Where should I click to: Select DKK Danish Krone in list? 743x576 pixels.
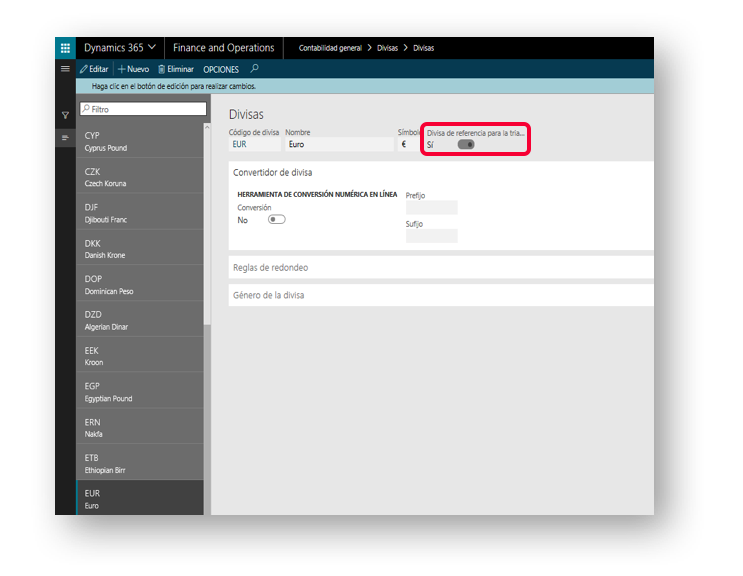click(140, 249)
